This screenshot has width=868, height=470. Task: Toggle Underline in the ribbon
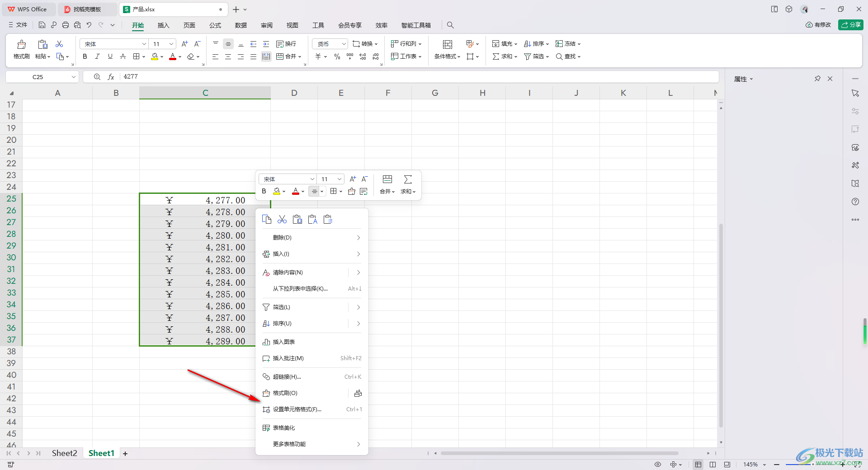pyautogui.click(x=110, y=56)
